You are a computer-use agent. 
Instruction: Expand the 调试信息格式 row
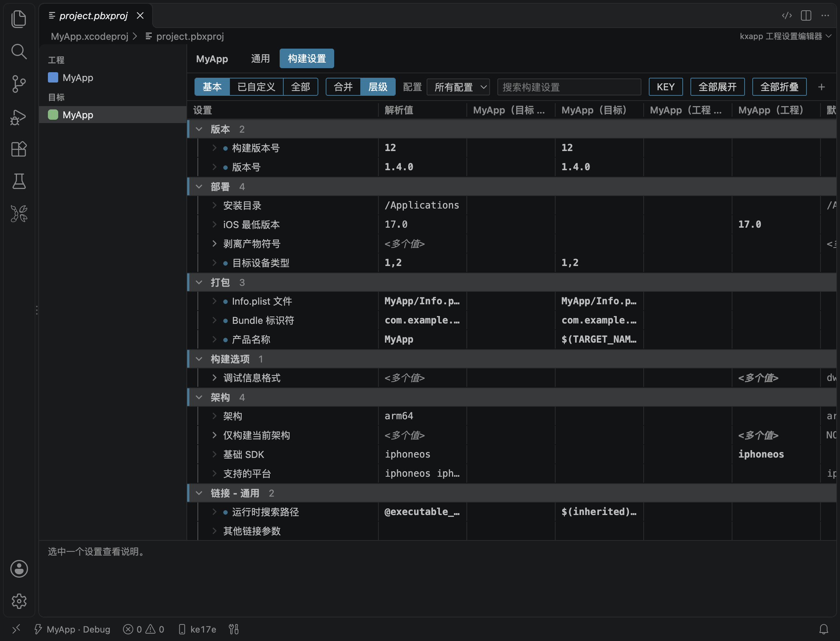214,378
